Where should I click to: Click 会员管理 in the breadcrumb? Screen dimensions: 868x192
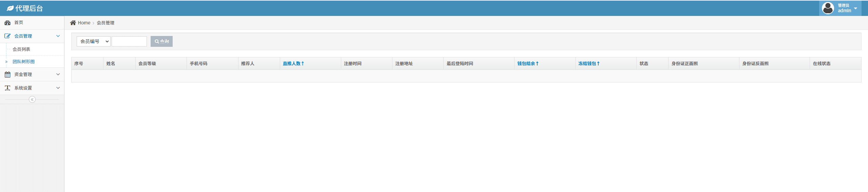pos(105,23)
